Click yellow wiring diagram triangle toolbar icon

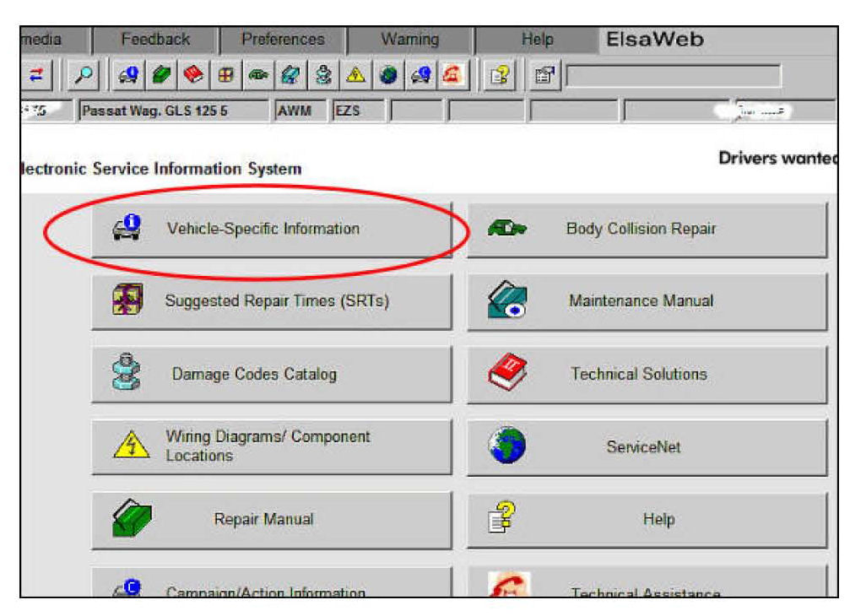355,76
